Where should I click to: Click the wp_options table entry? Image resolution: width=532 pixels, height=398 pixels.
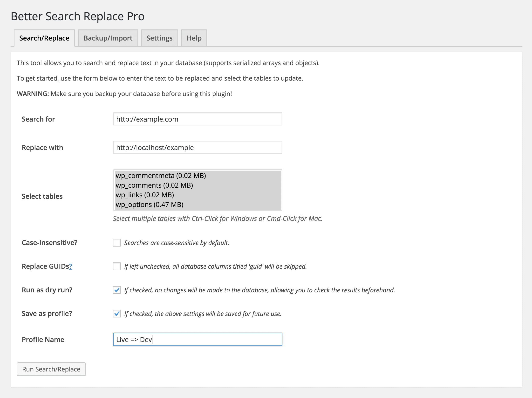(150, 205)
